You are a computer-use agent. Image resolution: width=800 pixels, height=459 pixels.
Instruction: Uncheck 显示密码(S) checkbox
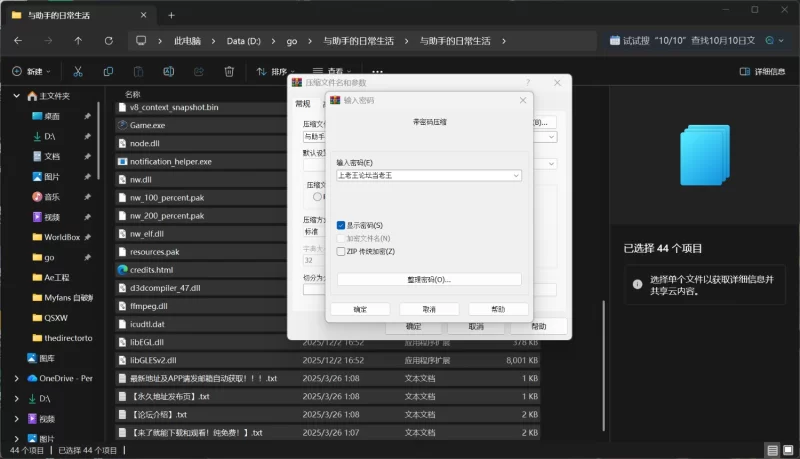tap(341, 225)
